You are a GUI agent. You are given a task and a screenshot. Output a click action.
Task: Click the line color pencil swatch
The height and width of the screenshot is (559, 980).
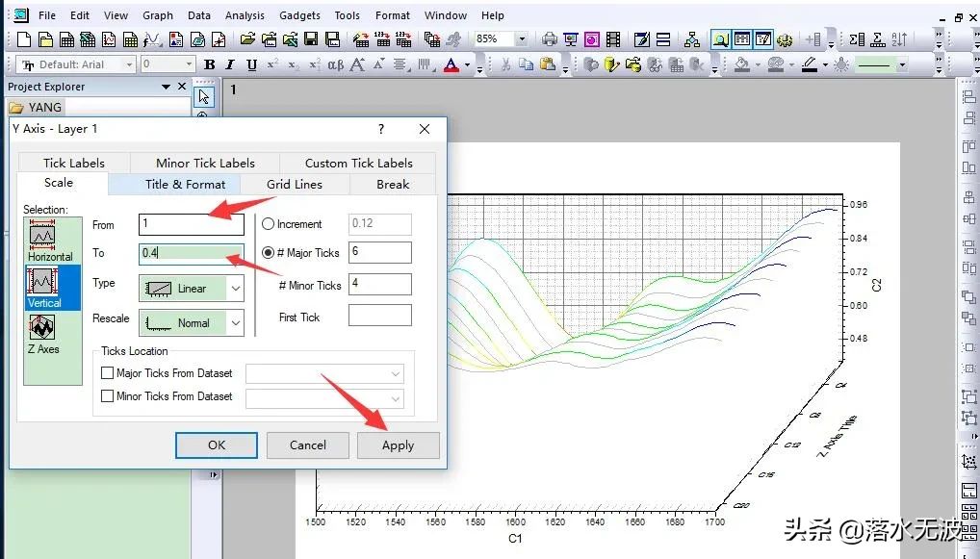click(810, 64)
